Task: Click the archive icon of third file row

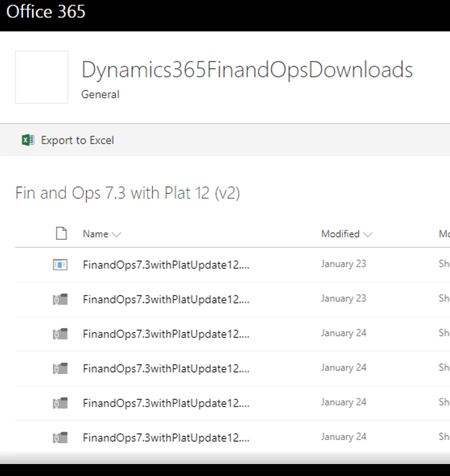Action: point(60,334)
